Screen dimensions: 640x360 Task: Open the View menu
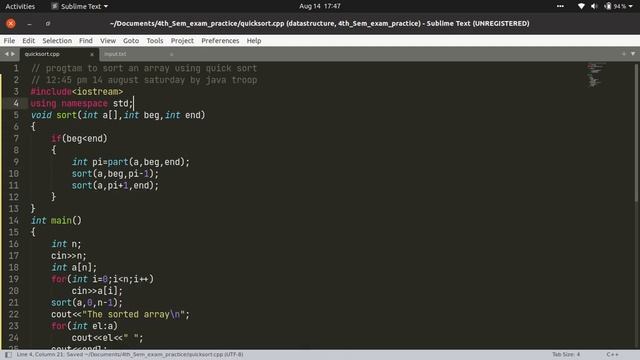pos(108,40)
